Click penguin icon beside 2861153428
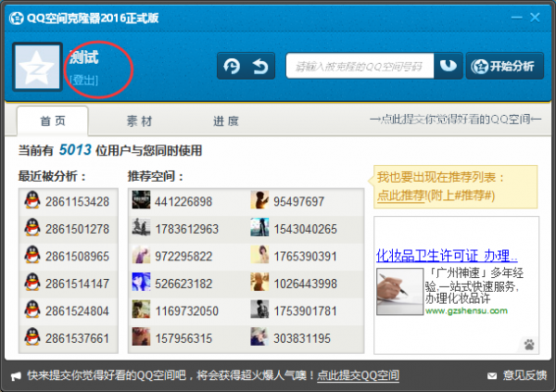The width and height of the screenshot is (556, 392). coord(32,200)
